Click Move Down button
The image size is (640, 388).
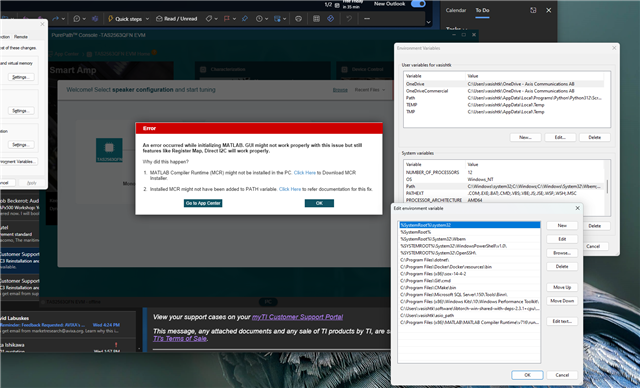[562, 301]
